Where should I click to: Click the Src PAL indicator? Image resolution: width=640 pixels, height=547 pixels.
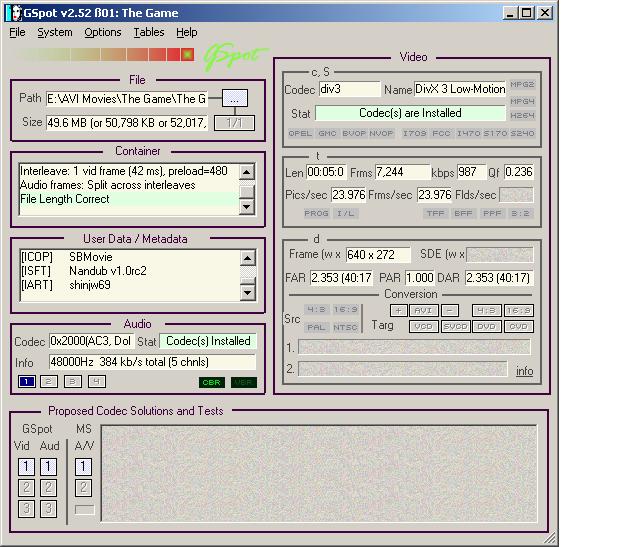tap(316, 327)
